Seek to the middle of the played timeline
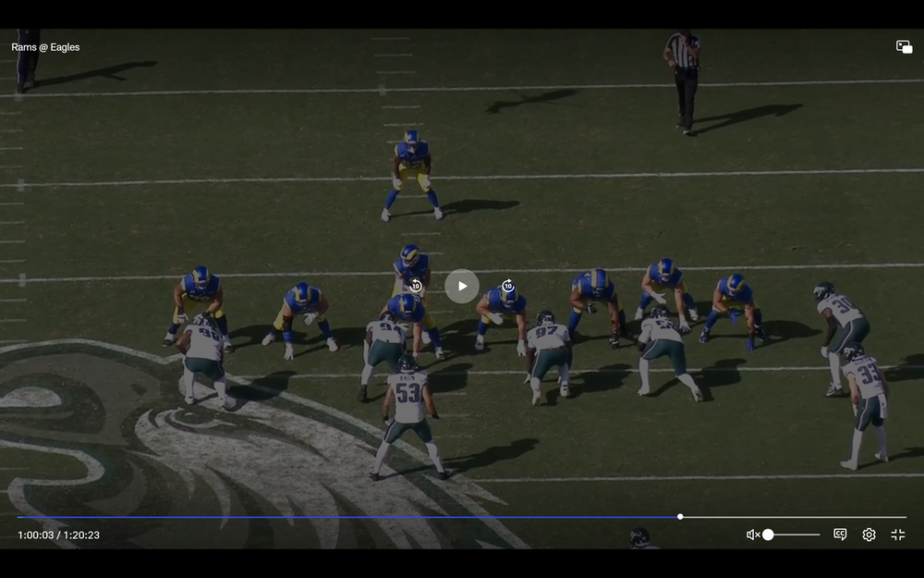 (349, 517)
